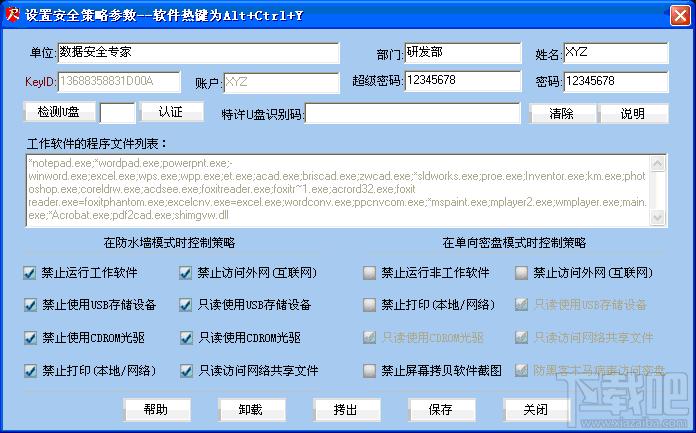Click the 在单向密盘模式时控制策略 heading

pos(514,243)
